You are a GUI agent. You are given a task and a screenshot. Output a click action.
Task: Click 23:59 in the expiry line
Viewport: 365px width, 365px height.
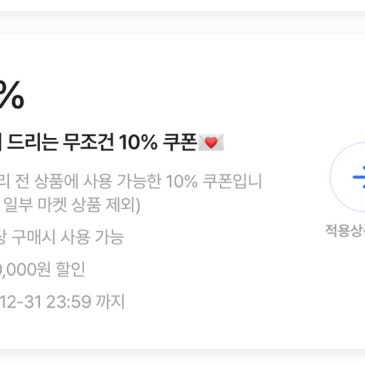click(69, 302)
